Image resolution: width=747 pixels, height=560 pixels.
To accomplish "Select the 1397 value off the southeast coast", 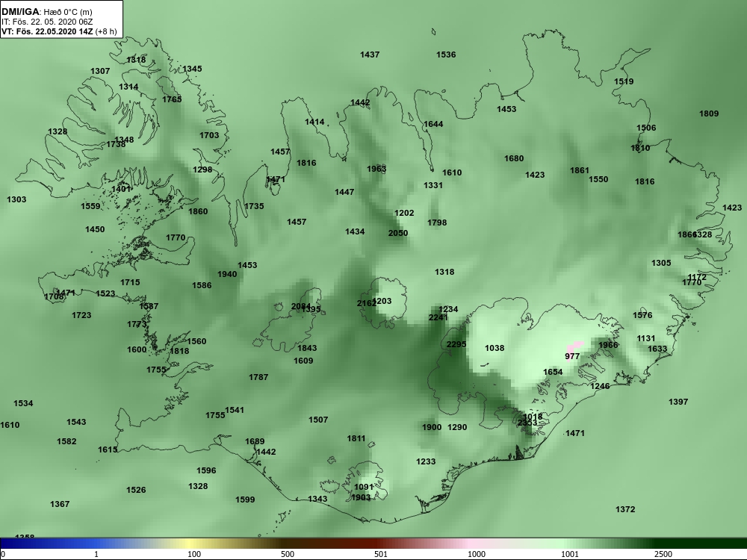I will click(x=678, y=402).
